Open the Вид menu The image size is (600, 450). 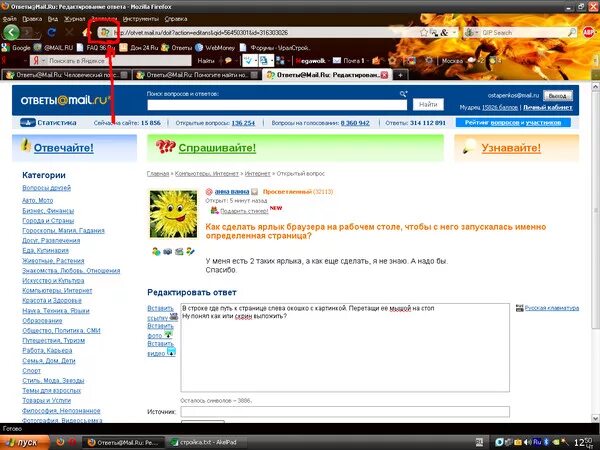53,18
